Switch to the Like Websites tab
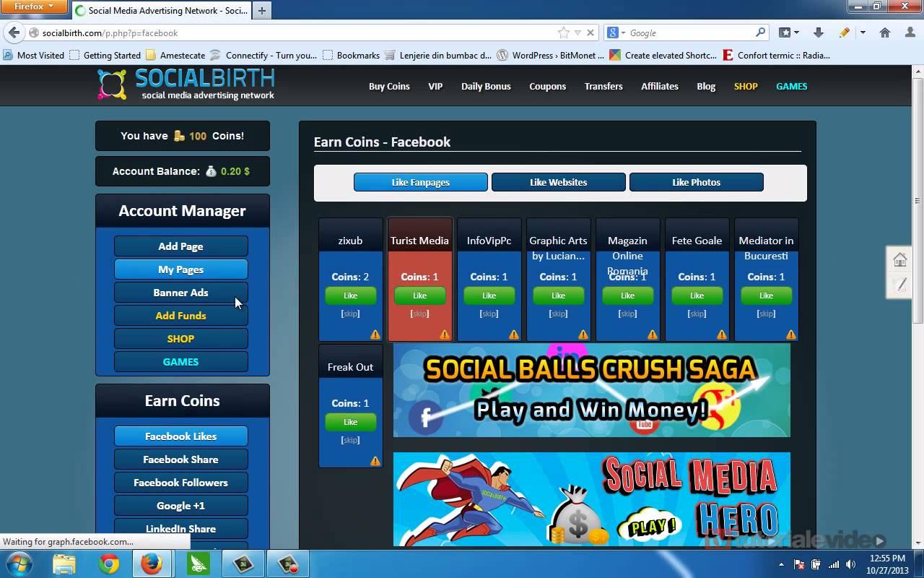 click(x=559, y=182)
